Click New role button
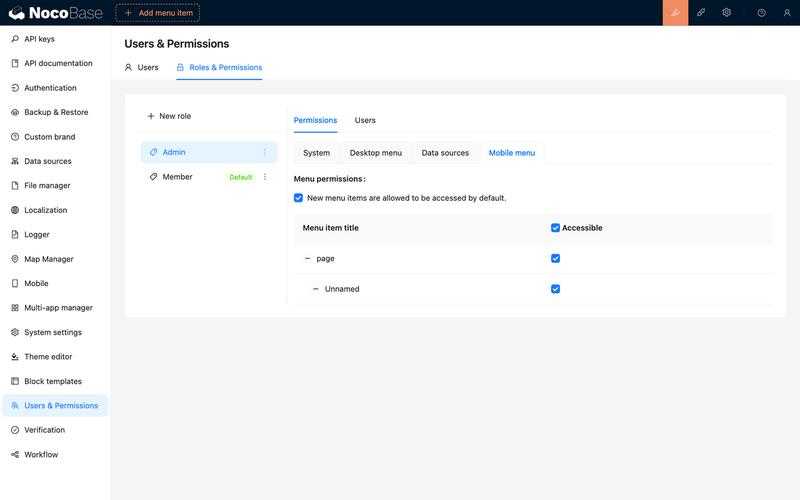This screenshot has width=800, height=500. pyautogui.click(x=169, y=116)
